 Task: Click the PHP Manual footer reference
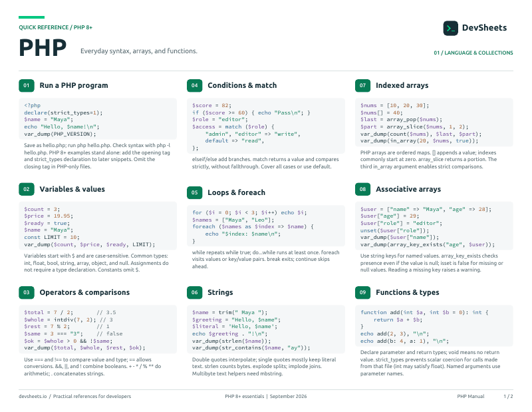471,397
